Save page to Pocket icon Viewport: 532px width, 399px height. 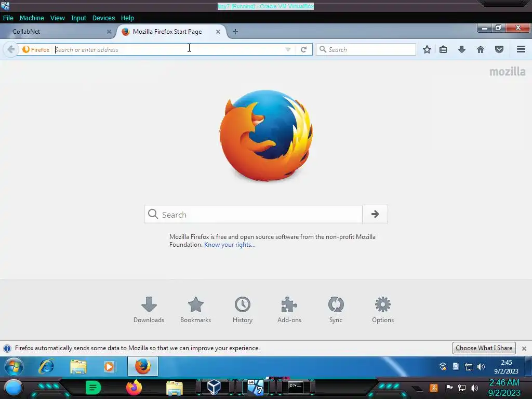499,49
